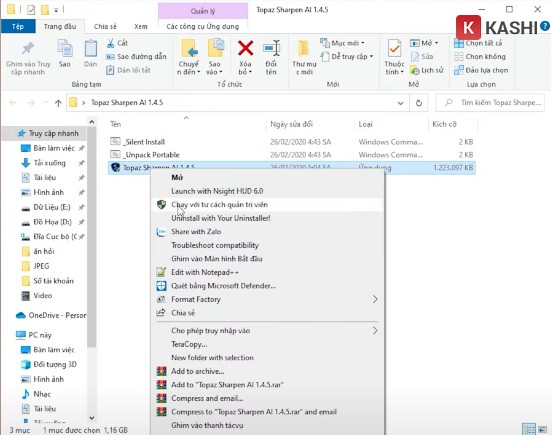Click the back navigation arrow
This screenshot has height=435, width=552.
coord(13,103)
